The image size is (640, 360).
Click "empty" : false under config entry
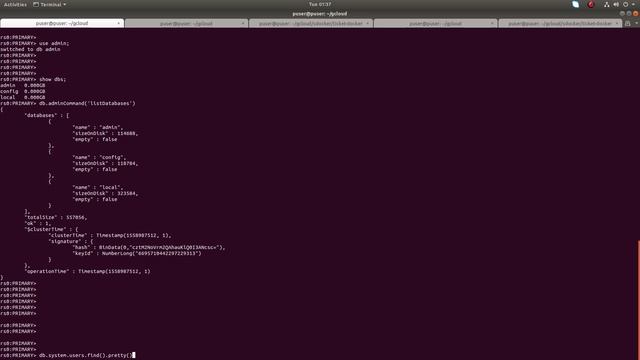95,169
